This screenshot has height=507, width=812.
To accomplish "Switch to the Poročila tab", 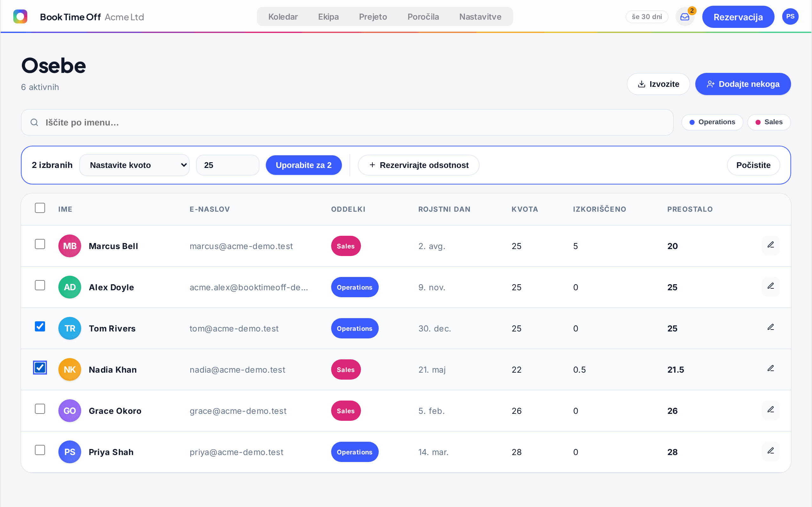I will pyautogui.click(x=423, y=17).
